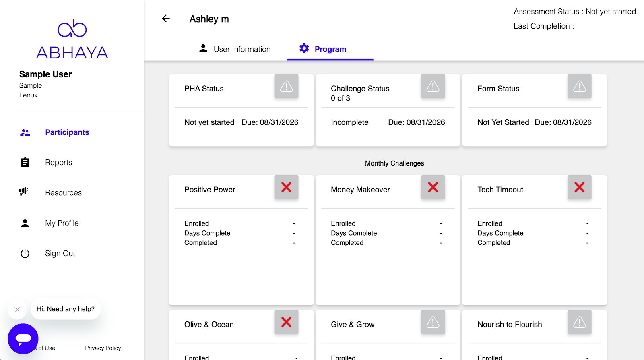Click the My Profile person icon

pos(25,223)
